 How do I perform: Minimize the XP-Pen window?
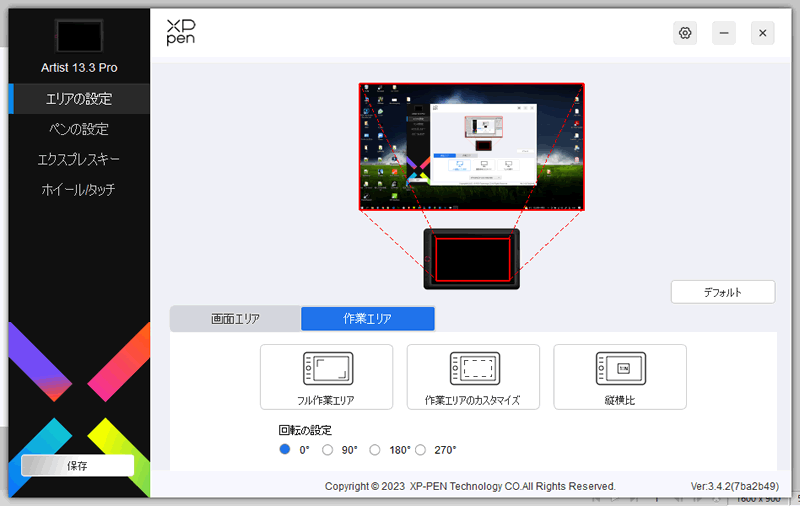point(724,33)
